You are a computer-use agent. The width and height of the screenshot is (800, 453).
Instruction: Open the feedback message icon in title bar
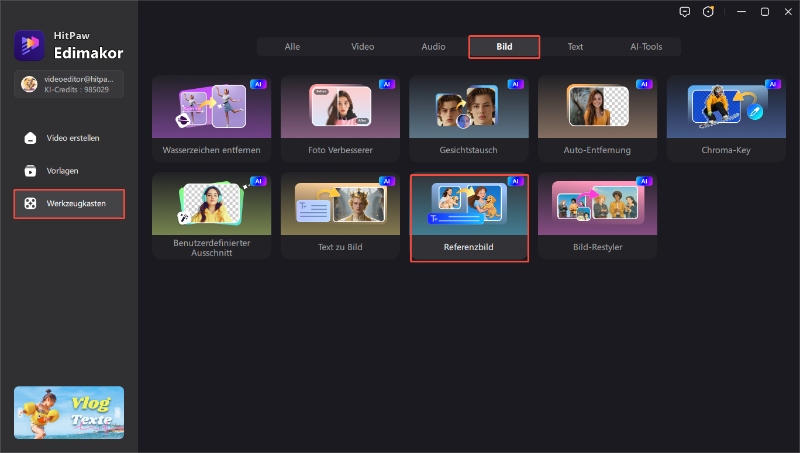point(684,12)
